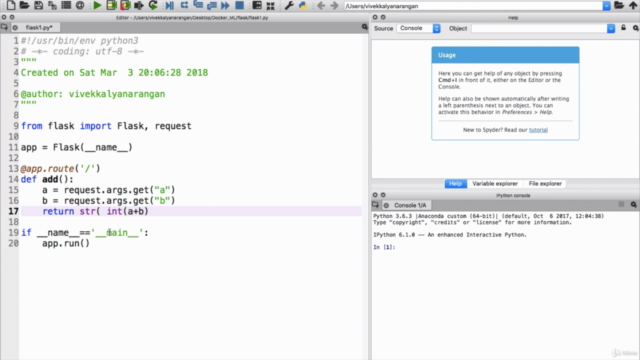Maximize the current pane
640x360 pixels.
coord(257,5)
